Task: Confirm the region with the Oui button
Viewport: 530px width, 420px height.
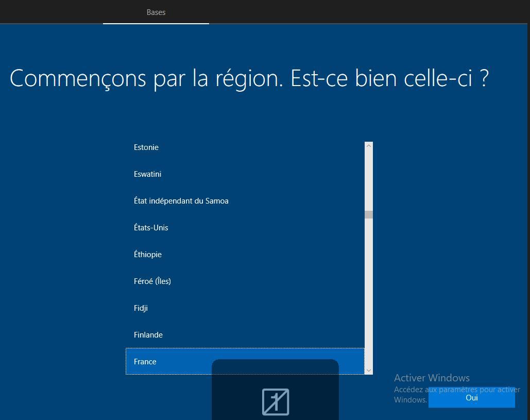Action: (x=471, y=398)
